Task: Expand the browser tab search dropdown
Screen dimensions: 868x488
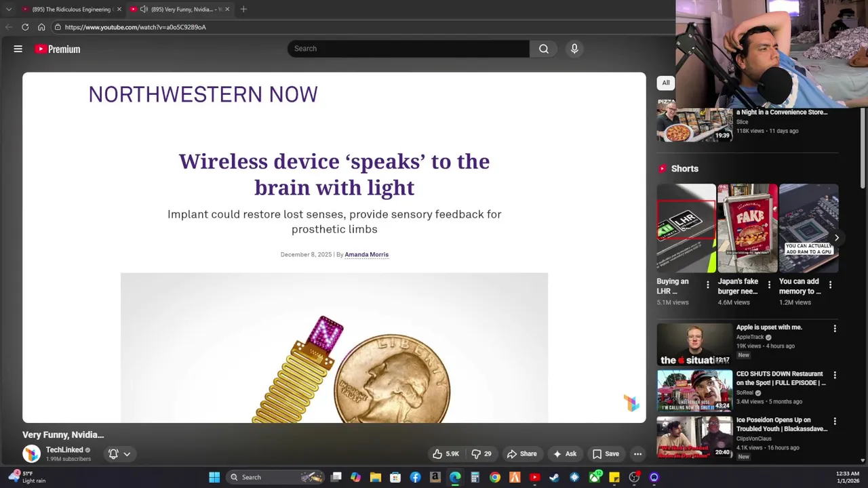Action: click(8, 9)
